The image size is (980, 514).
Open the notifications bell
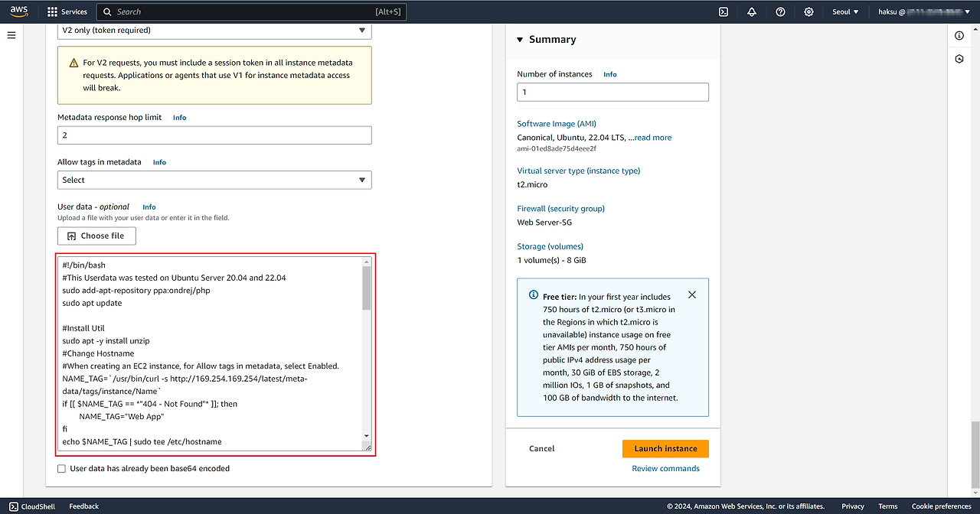[x=752, y=12]
